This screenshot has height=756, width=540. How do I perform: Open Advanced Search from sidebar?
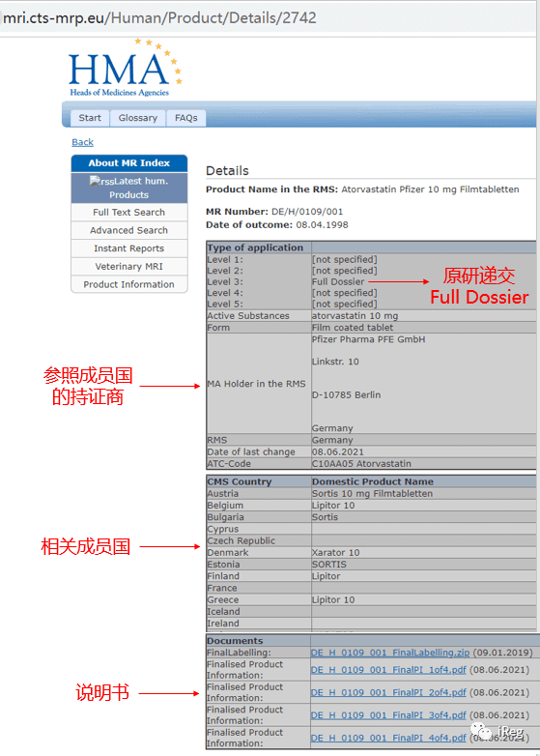pos(129,230)
